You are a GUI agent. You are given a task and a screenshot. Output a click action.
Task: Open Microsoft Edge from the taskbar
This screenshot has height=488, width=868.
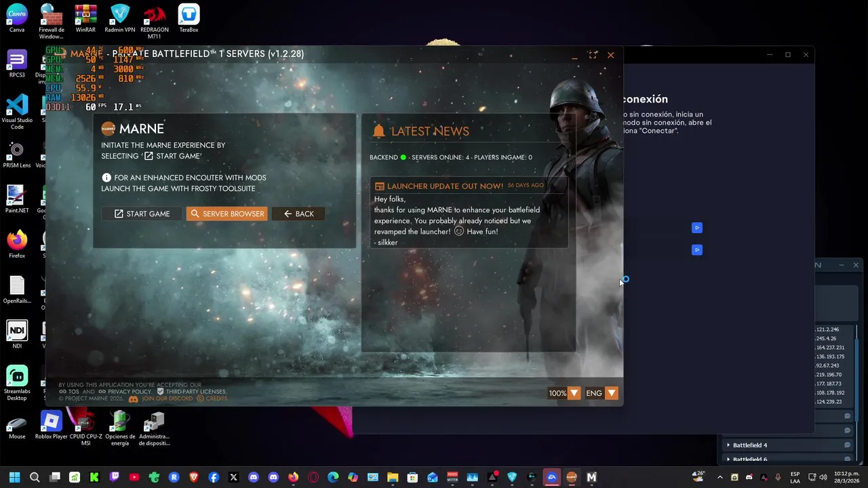[x=333, y=477]
